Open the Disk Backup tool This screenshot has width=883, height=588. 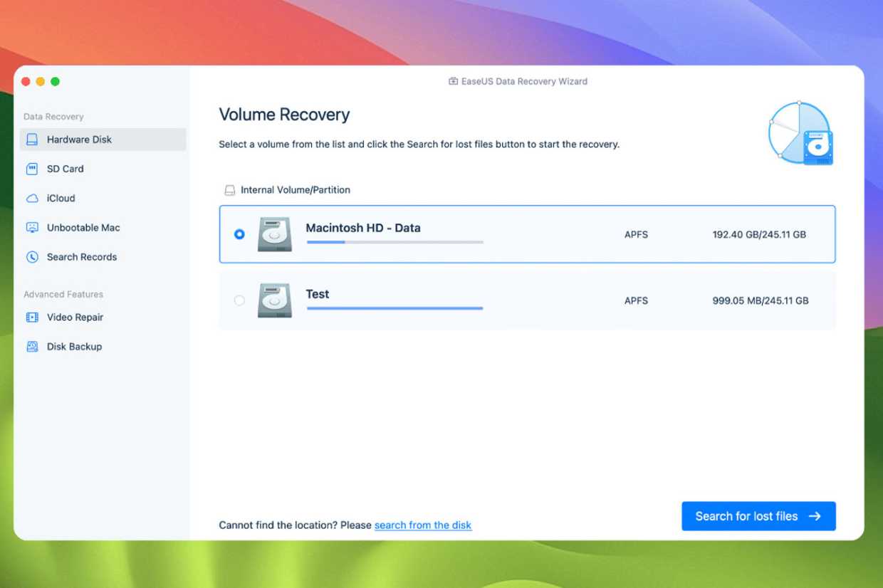pos(31,347)
